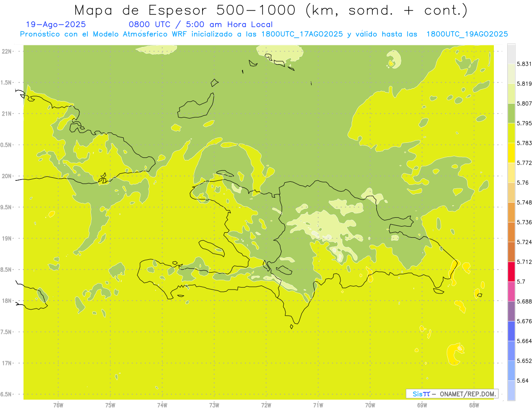Click the 'ONAMET/REP.DOM.' credit label
Image resolution: width=532 pixels, height=411 pixels.
[468, 394]
